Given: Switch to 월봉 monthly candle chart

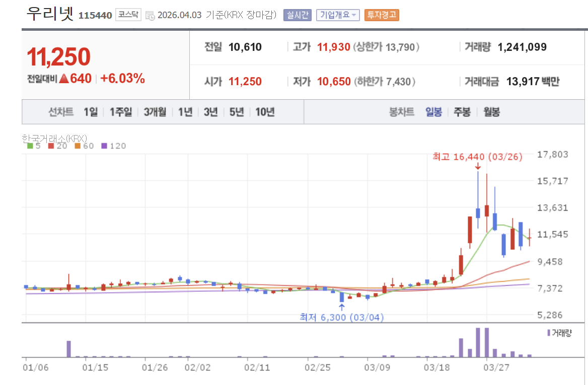Looking at the screenshot, I should click(x=492, y=112).
